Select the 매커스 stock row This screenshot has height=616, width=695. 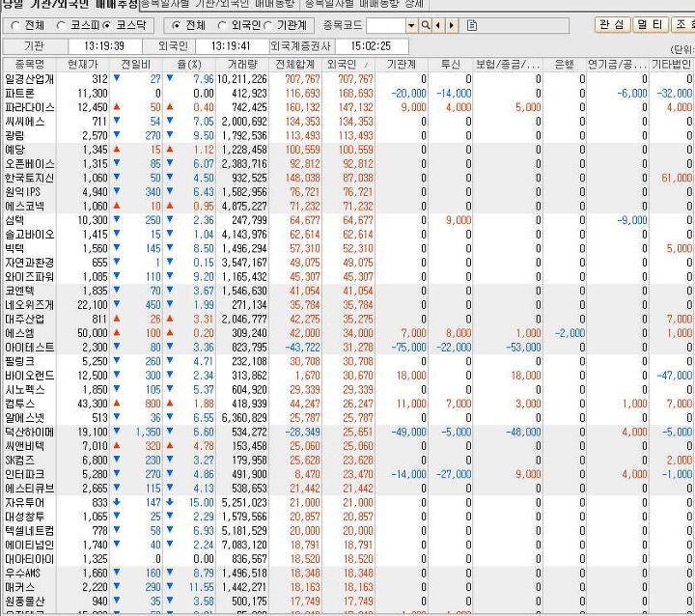pos(347,587)
